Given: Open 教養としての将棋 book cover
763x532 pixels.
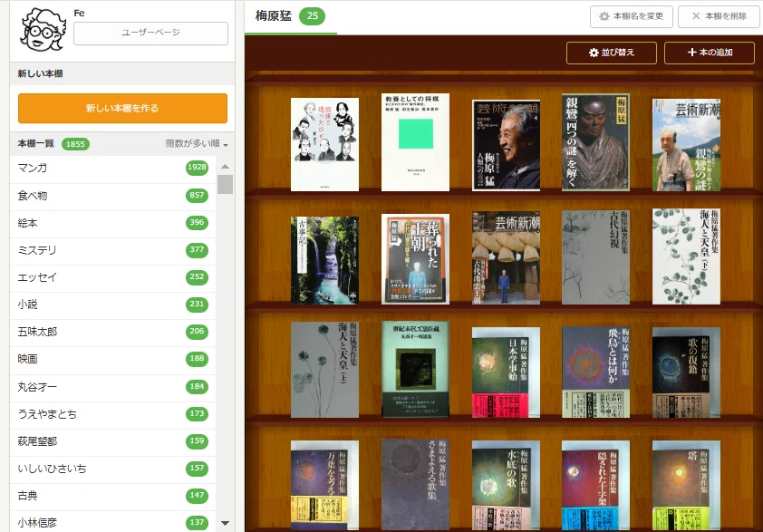Looking at the screenshot, I should (x=415, y=142).
